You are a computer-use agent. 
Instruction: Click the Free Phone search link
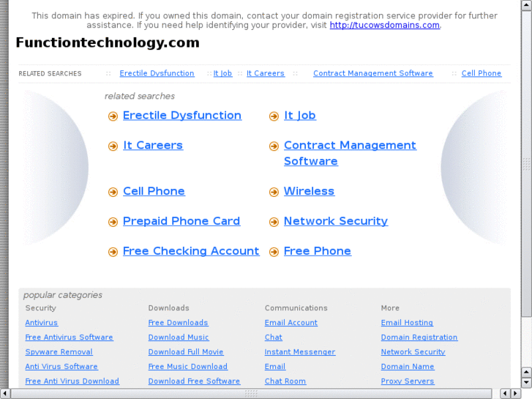[x=317, y=251]
